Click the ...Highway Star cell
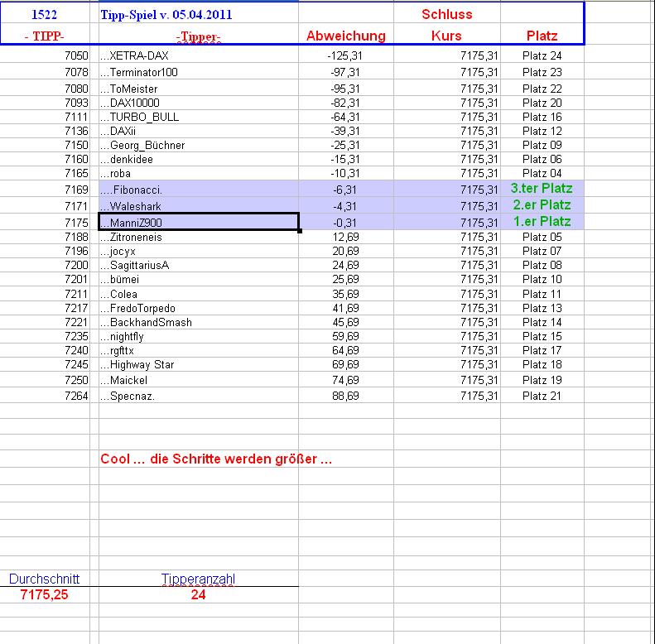The width and height of the screenshot is (655, 644). (199, 364)
